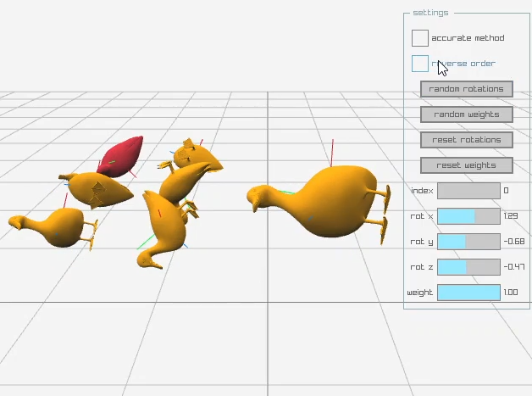Enable the accurate method checkbox
The width and height of the screenshot is (532, 396).
[420, 38]
